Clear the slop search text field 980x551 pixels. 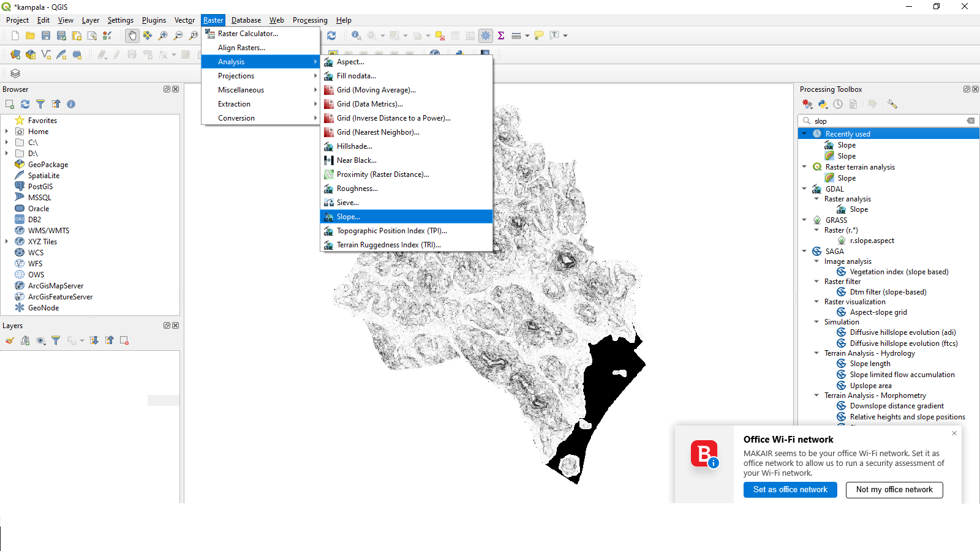(971, 121)
